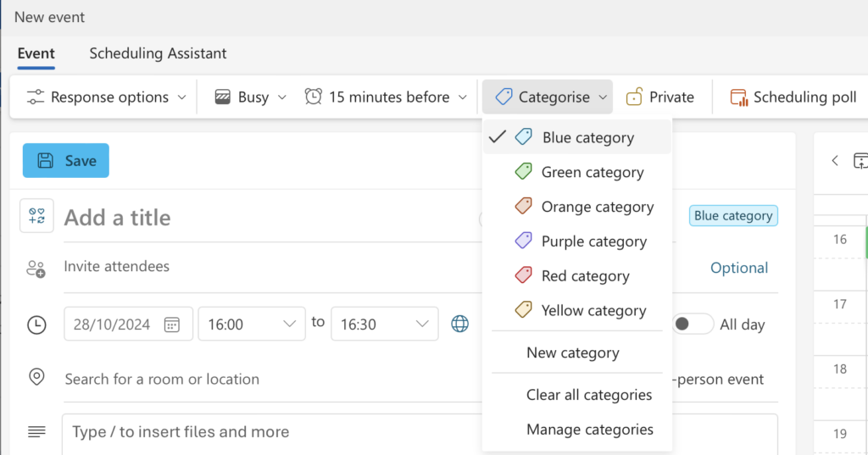Click the blue tag icon in menu
This screenshot has width=868, height=455.
(524, 136)
